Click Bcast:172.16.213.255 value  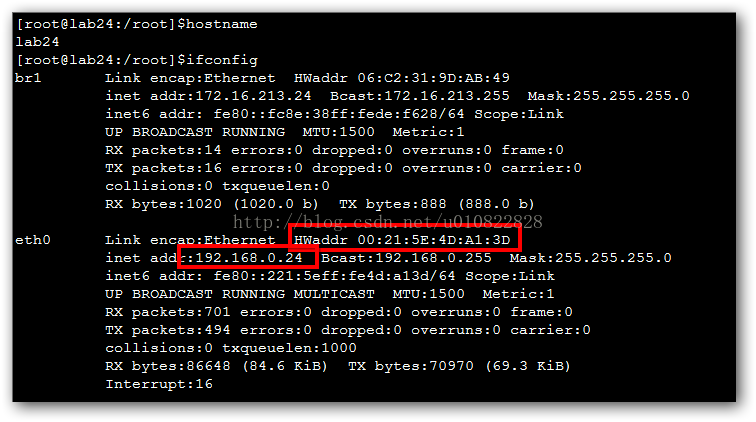coord(419,96)
